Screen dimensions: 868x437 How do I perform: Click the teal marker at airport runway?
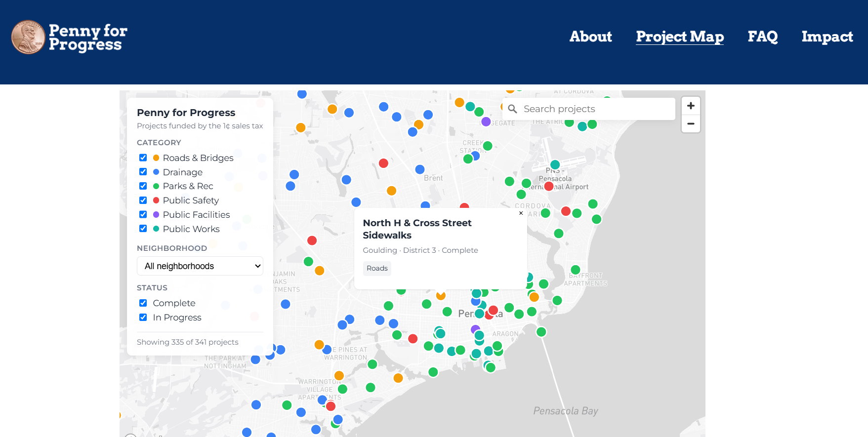(x=555, y=164)
